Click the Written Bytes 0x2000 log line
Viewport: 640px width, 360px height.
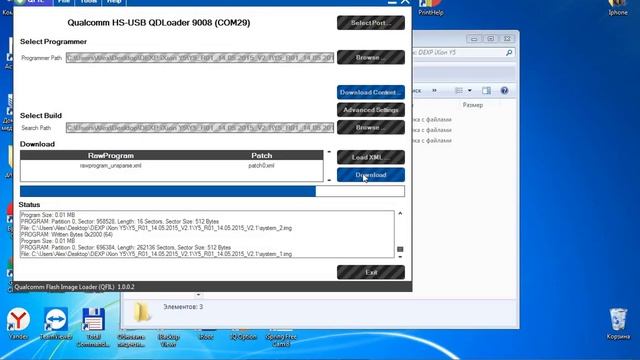tap(67, 235)
